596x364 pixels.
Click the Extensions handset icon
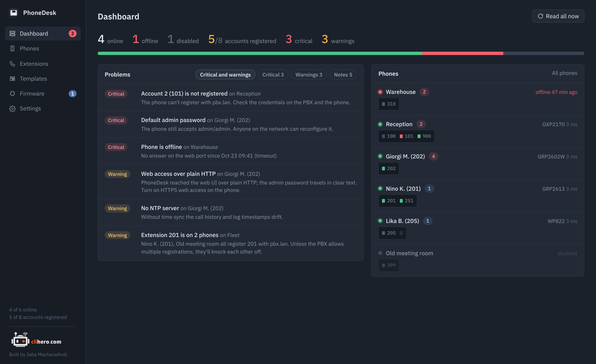12,63
